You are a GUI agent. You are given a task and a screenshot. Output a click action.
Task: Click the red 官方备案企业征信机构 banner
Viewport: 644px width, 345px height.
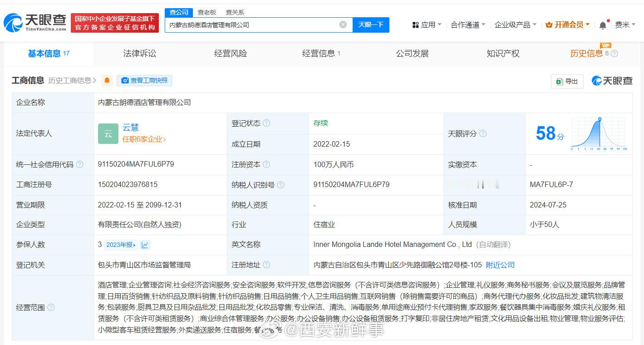point(115,23)
